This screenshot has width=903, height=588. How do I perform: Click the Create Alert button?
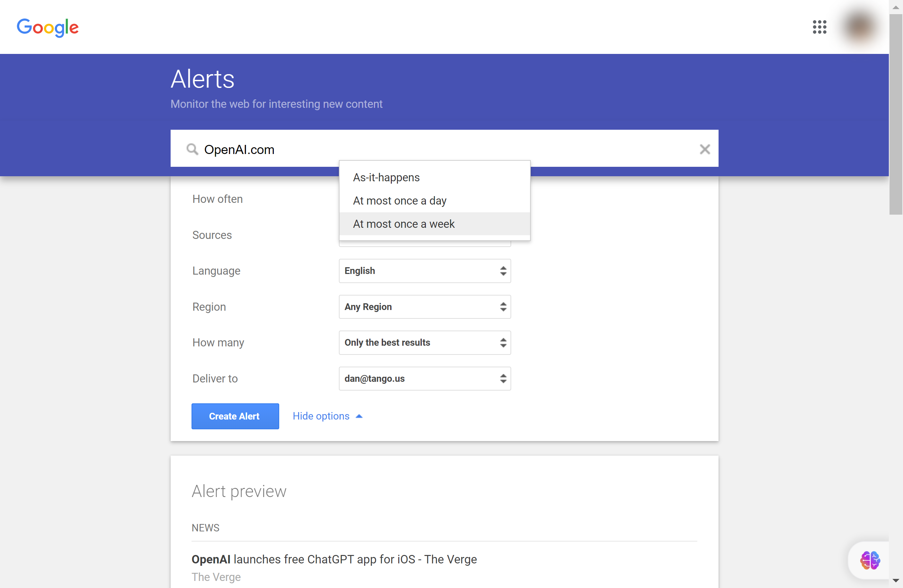click(x=235, y=416)
